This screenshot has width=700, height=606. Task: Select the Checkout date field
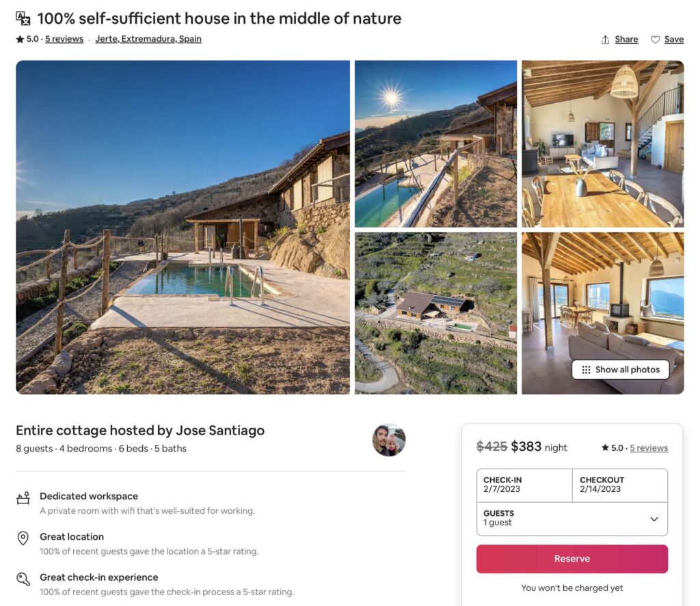click(620, 485)
